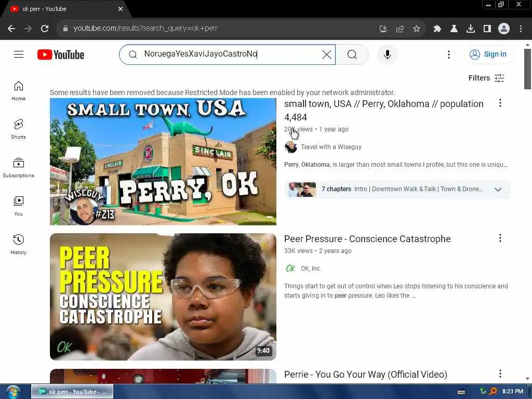Open Chrome Labs flask icon
Viewport: 532px width, 399px height.
click(454, 29)
